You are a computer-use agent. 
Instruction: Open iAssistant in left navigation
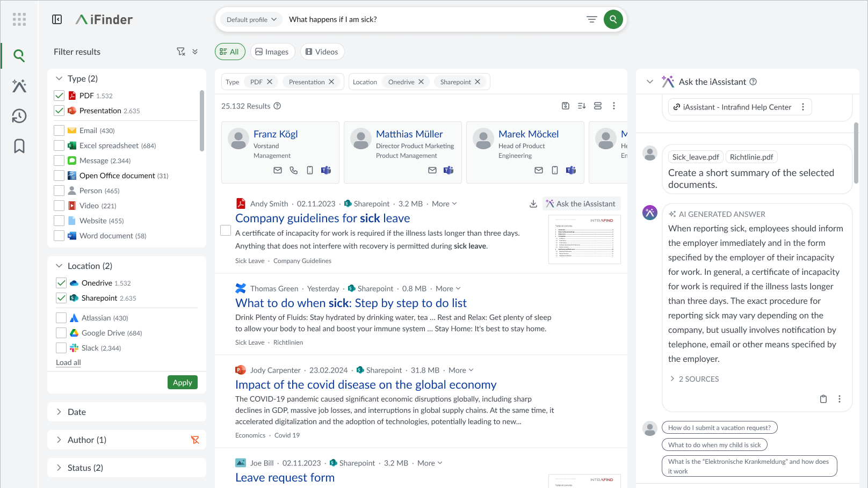[19, 86]
